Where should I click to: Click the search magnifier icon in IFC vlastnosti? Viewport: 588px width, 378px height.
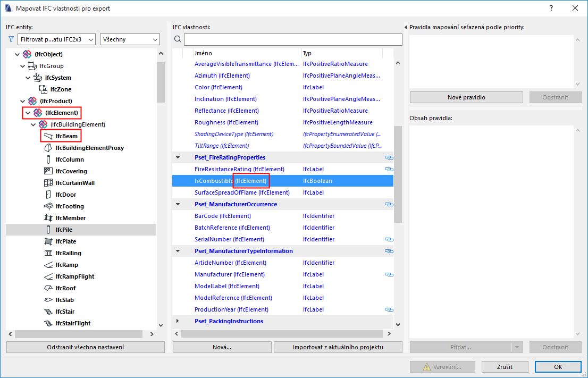[178, 39]
